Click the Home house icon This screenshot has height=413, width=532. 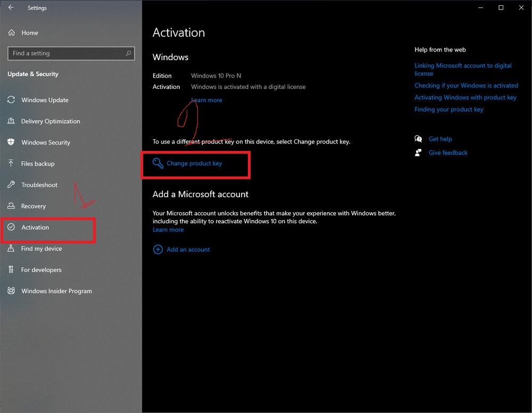coord(12,32)
